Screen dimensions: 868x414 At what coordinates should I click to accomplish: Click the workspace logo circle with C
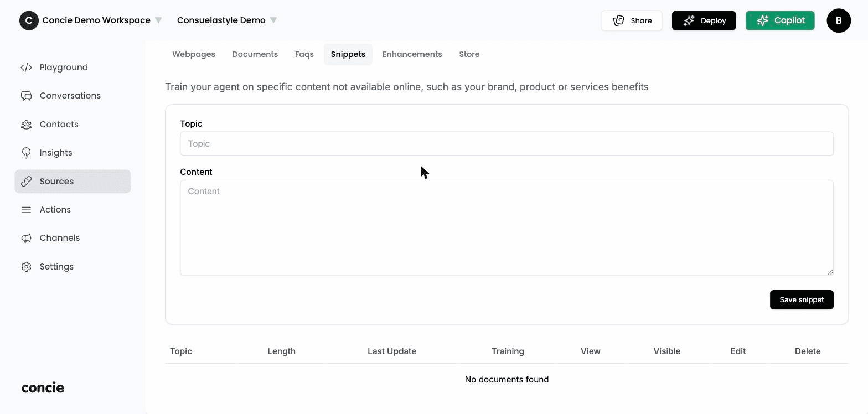[x=29, y=20]
